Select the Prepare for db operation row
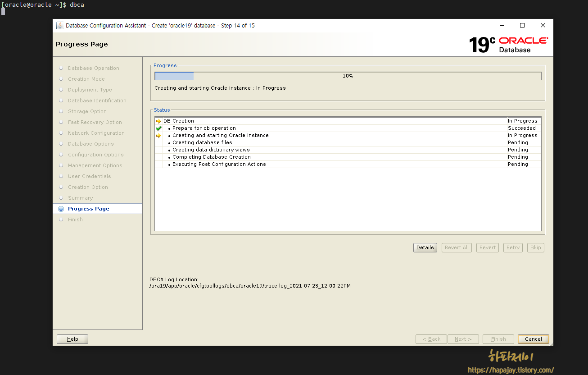The height and width of the screenshot is (375, 588). pyautogui.click(x=348, y=128)
